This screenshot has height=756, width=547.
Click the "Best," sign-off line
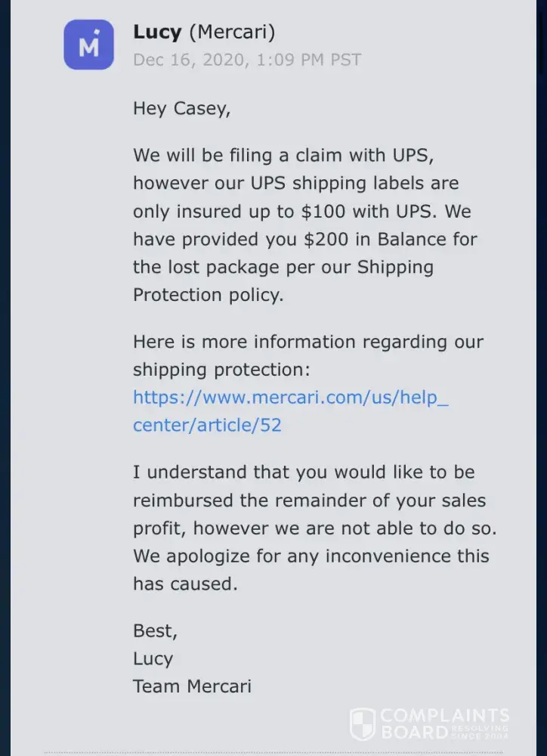point(155,630)
